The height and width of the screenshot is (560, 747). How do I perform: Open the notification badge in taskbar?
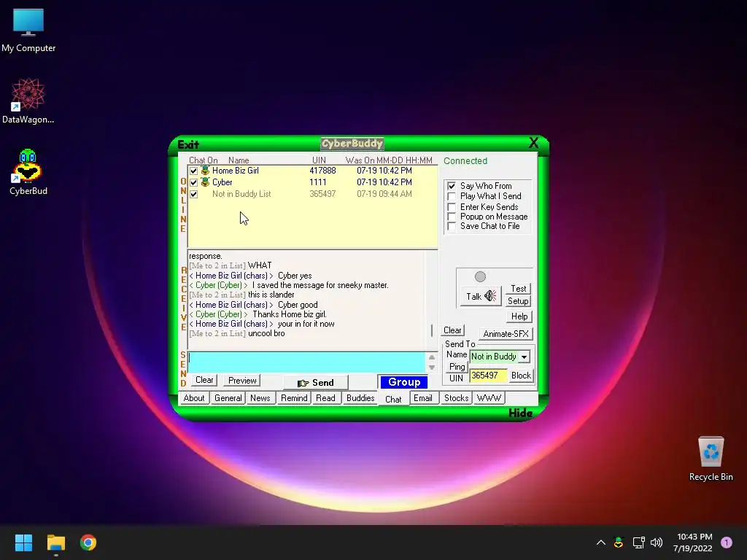pyautogui.click(x=726, y=542)
